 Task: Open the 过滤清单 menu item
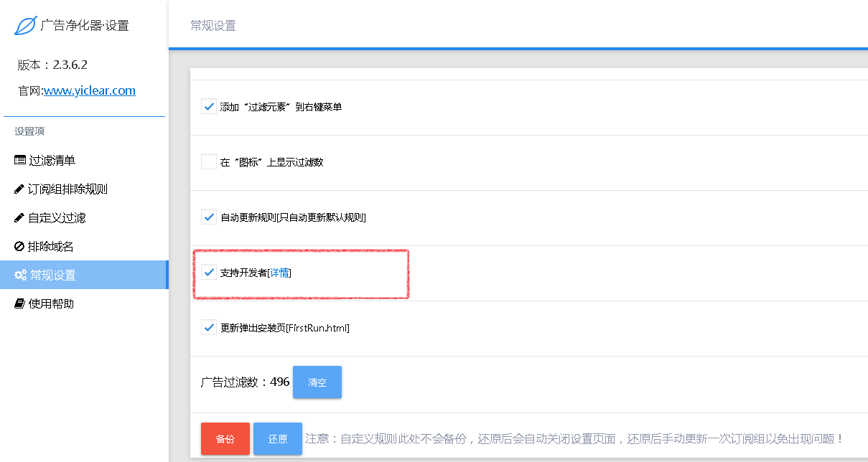(x=52, y=161)
